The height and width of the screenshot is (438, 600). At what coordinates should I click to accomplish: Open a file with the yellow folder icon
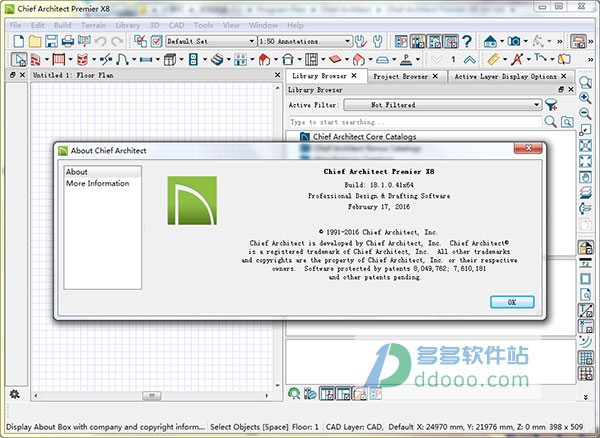(35, 41)
